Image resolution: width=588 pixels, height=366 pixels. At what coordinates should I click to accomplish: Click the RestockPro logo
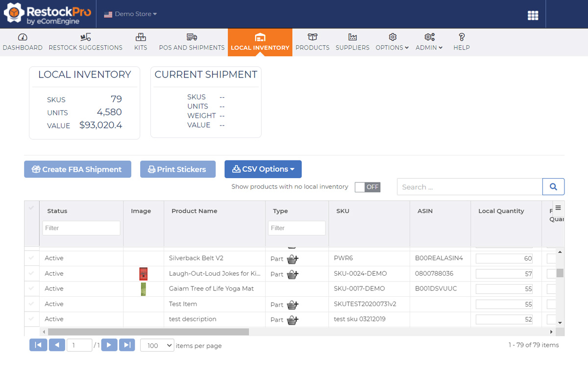coord(48,14)
